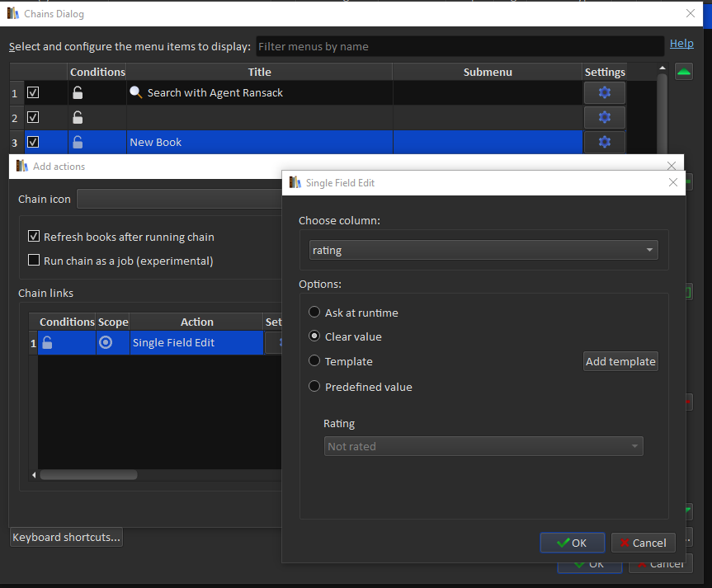Image resolution: width=712 pixels, height=588 pixels.
Task: Click the Filter menus by name field
Action: tap(459, 47)
